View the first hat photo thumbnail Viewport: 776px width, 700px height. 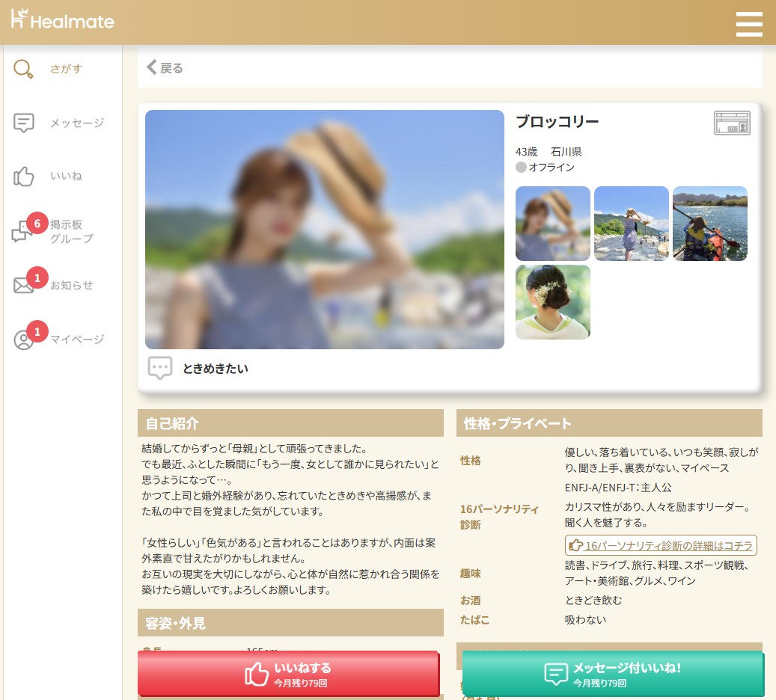point(553,224)
